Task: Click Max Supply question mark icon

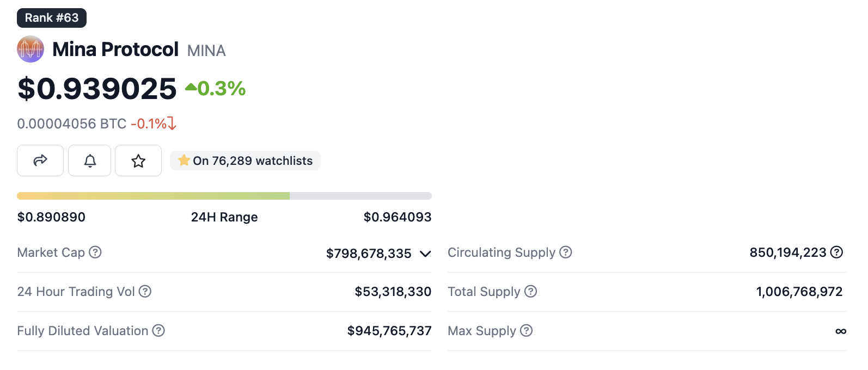Action: click(x=527, y=331)
